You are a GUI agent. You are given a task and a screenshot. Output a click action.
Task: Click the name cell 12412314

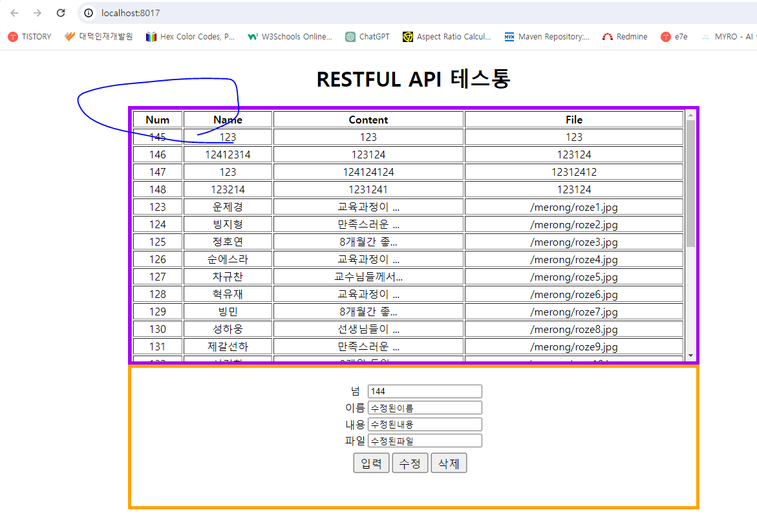(228, 154)
